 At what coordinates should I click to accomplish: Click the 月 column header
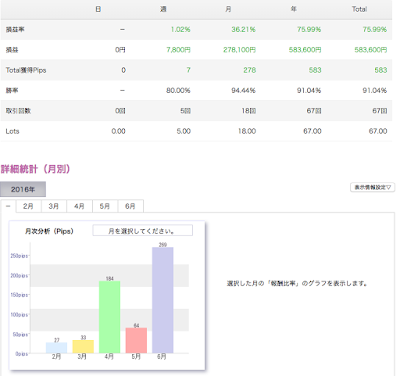[228, 9]
